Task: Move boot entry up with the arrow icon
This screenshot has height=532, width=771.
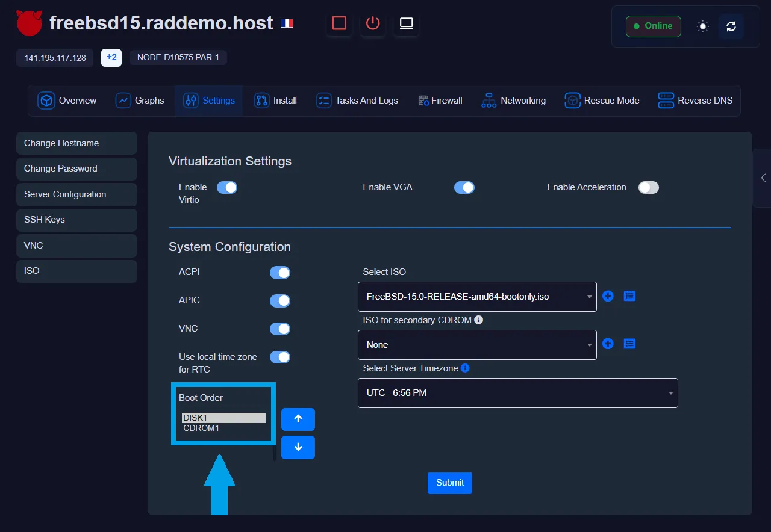Action: point(298,419)
